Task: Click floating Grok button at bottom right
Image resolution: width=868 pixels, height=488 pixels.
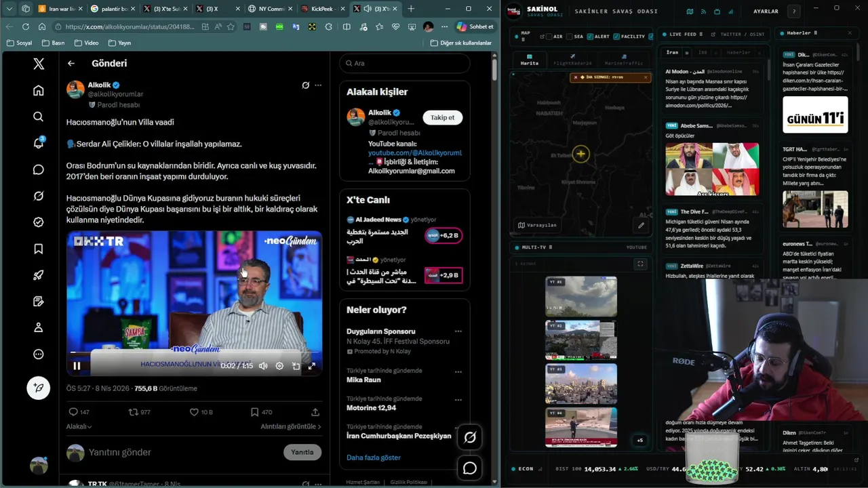Action: [x=470, y=437]
